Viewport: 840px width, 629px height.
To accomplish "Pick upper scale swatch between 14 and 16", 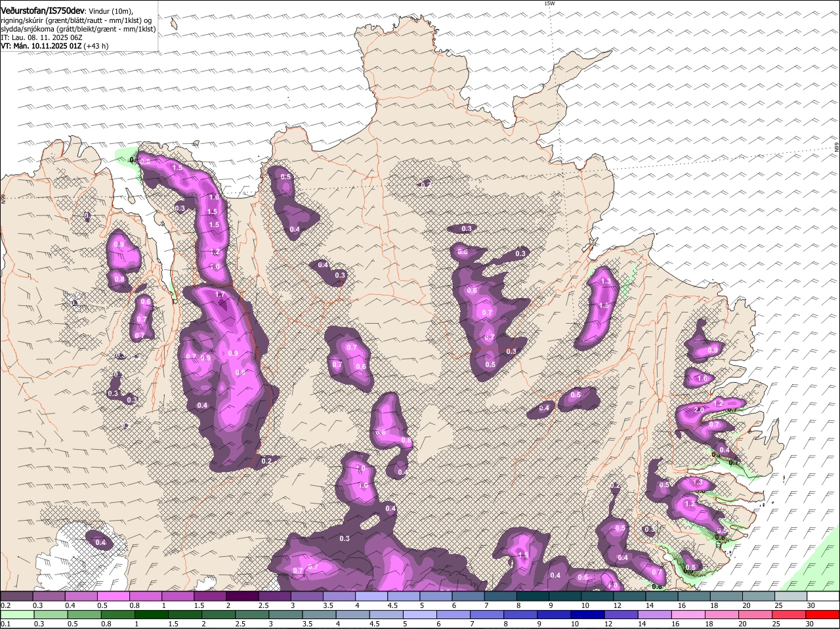I will [661, 596].
